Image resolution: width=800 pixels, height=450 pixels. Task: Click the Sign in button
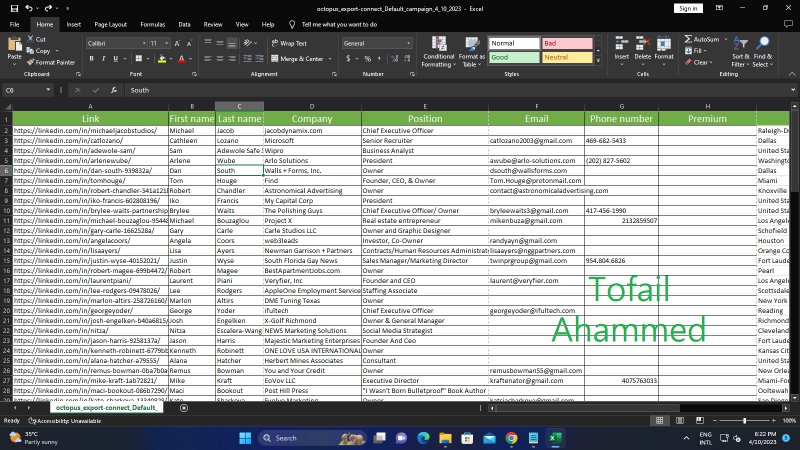[x=688, y=8]
